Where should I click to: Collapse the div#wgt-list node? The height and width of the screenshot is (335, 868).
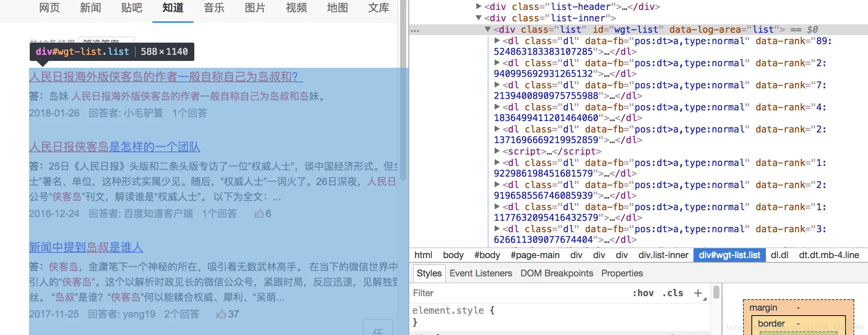(x=488, y=29)
